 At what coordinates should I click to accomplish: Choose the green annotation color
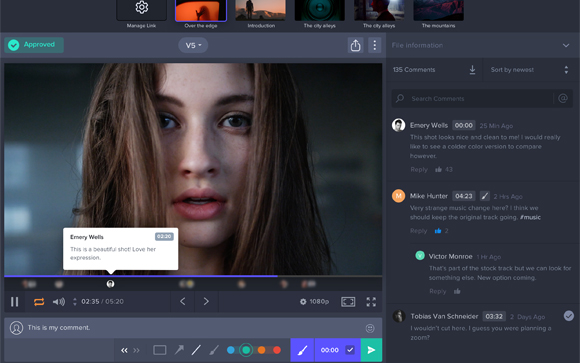point(246,350)
